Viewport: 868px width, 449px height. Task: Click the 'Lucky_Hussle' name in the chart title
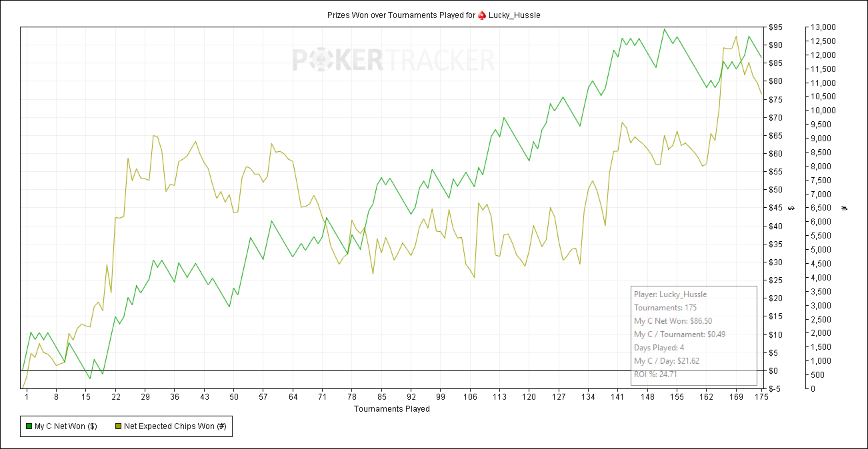pos(514,15)
